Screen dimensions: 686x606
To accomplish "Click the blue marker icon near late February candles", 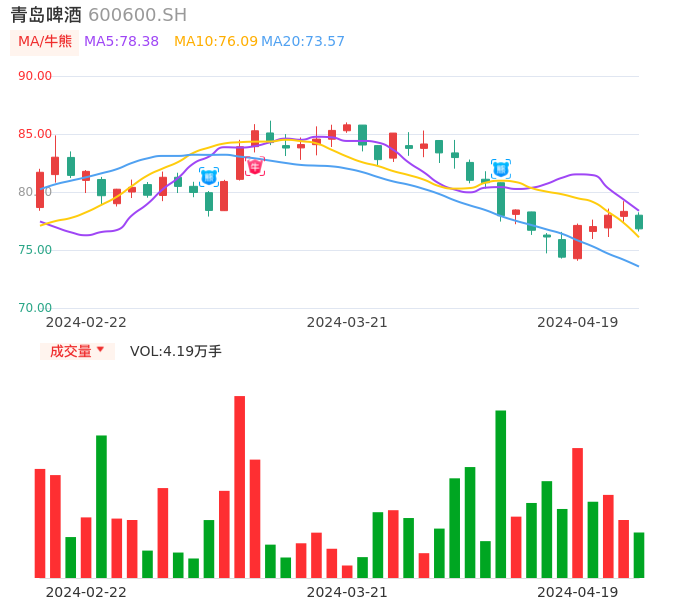I will [x=209, y=177].
